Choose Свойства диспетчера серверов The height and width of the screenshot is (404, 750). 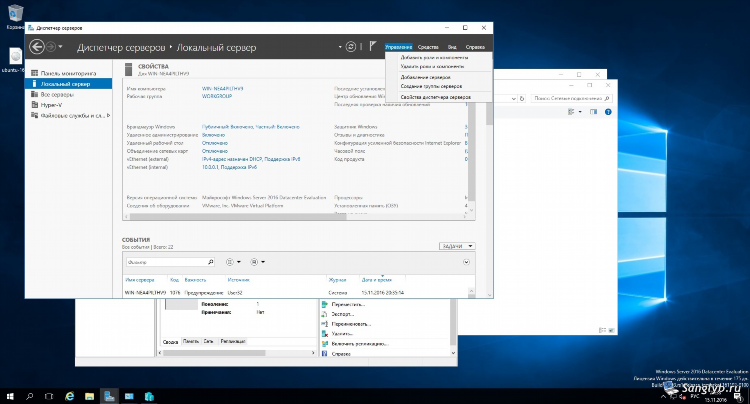[436, 97]
